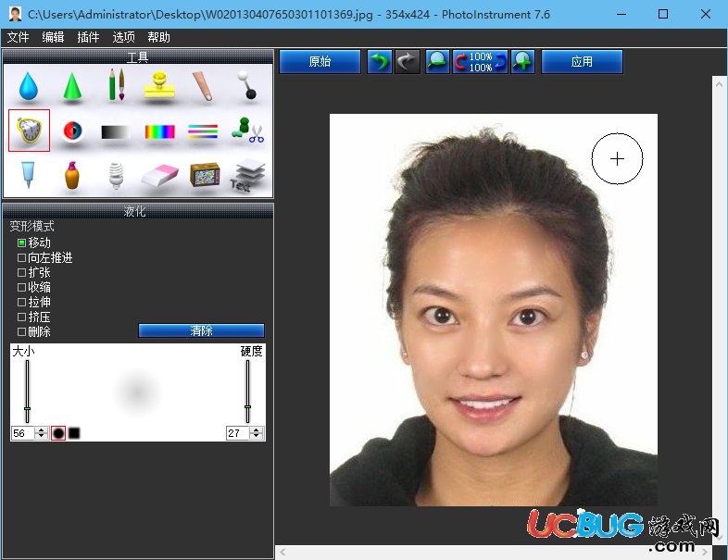Click the 清除 button

tap(201, 330)
